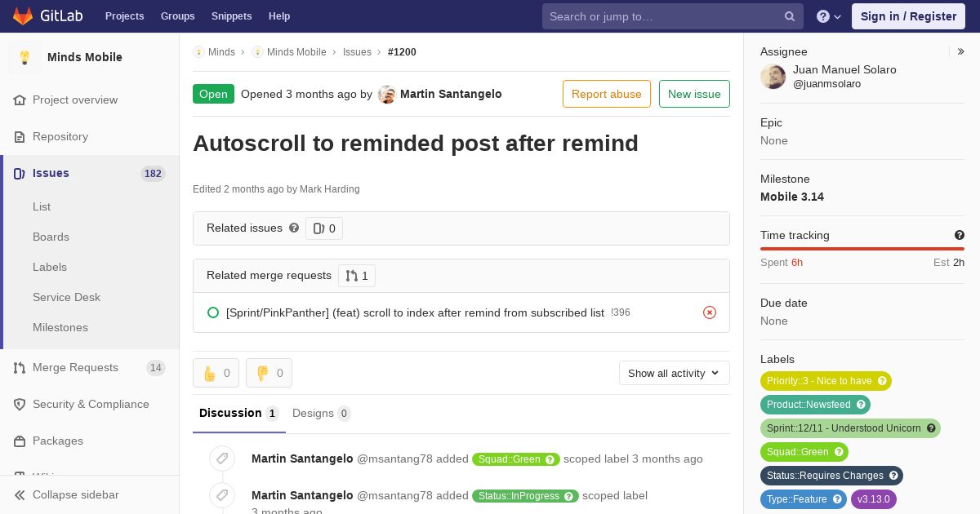This screenshot has width=980, height=514.
Task: Click the red failed pipeline status icon
Action: (710, 312)
